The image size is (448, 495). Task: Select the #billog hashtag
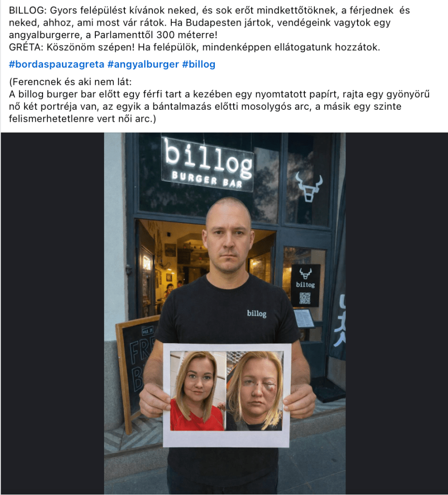[x=199, y=64]
